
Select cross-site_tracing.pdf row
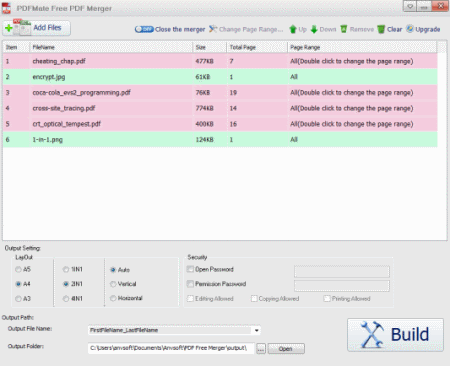click(220, 108)
